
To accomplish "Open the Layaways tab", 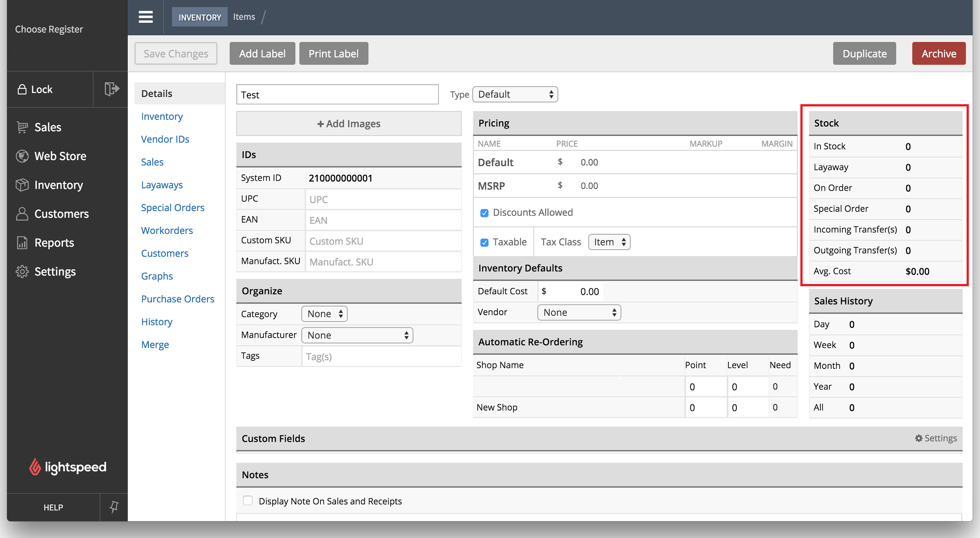I will pyautogui.click(x=162, y=185).
